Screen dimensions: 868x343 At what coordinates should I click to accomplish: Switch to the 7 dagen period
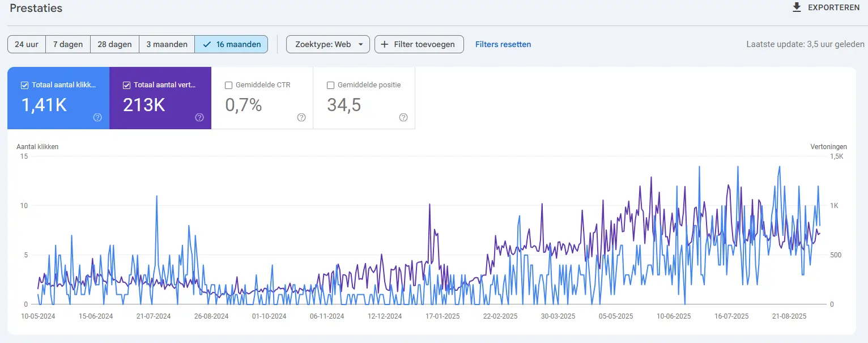click(67, 44)
